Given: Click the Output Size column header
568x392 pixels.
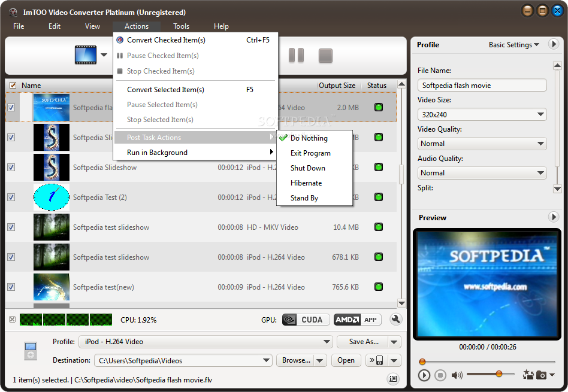Looking at the screenshot, I should [337, 86].
